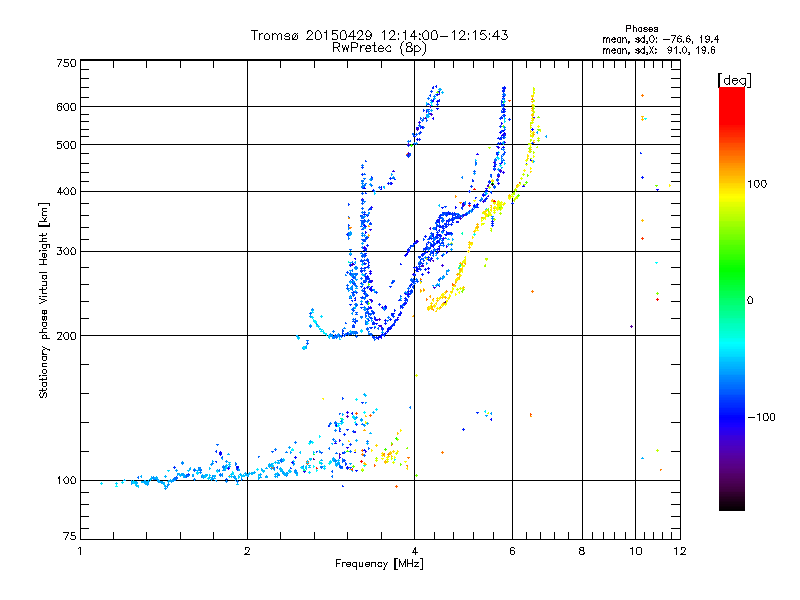800x600 pixels.
Task: Click the 4 tick on the frequency axis
Action: click(414, 551)
